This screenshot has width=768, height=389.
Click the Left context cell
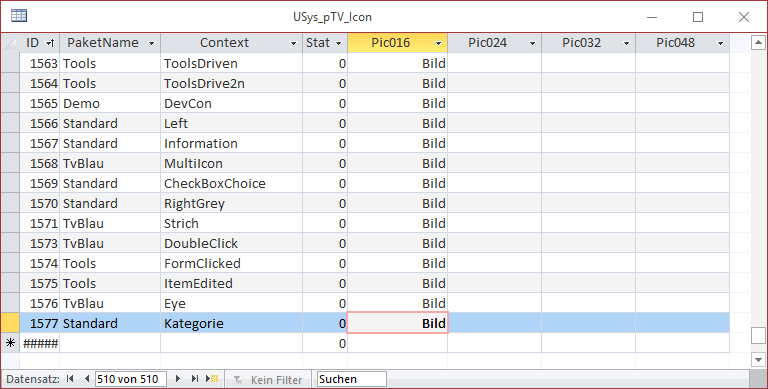coord(231,123)
